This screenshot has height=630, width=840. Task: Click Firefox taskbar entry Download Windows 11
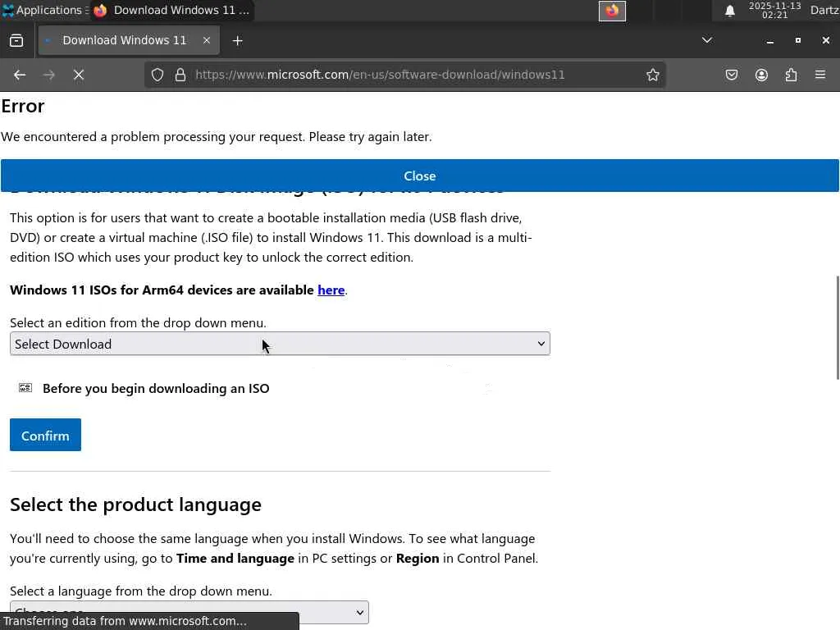(x=171, y=10)
